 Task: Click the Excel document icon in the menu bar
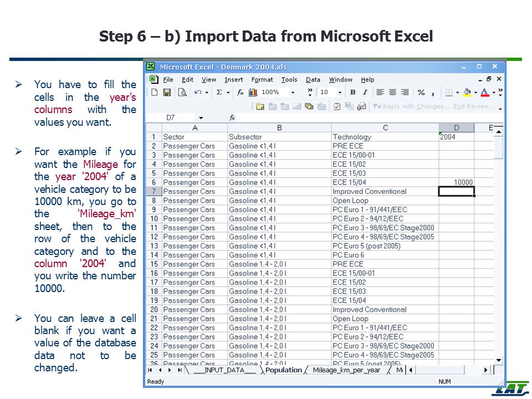[x=154, y=79]
